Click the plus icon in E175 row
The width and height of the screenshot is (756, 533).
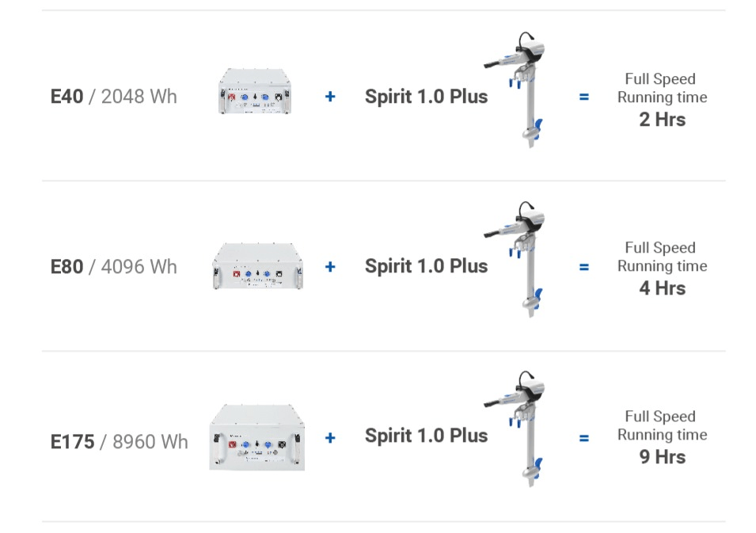330,437
